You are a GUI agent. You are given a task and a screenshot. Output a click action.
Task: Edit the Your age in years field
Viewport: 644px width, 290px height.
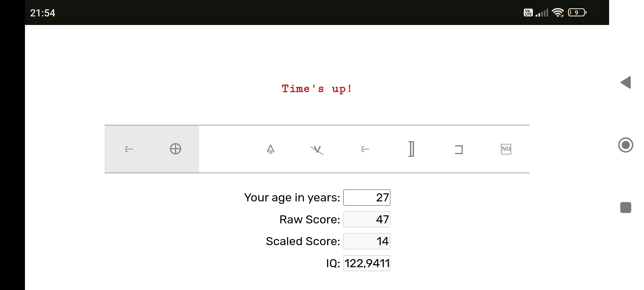[x=367, y=198]
